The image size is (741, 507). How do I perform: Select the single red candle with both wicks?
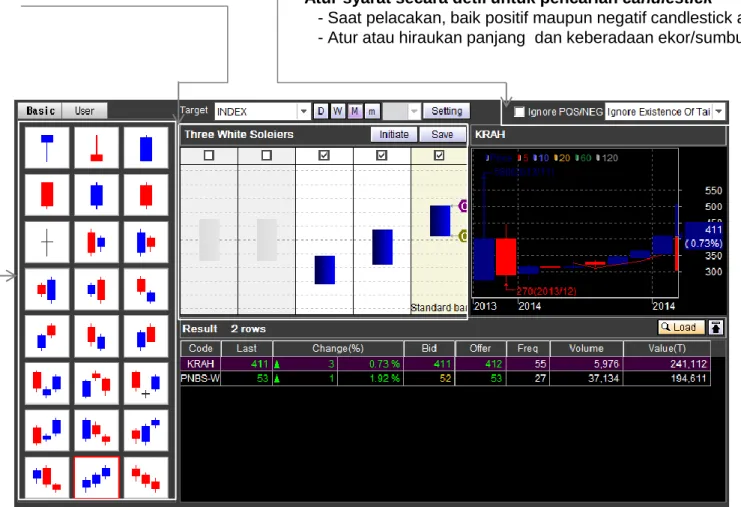coord(146,195)
